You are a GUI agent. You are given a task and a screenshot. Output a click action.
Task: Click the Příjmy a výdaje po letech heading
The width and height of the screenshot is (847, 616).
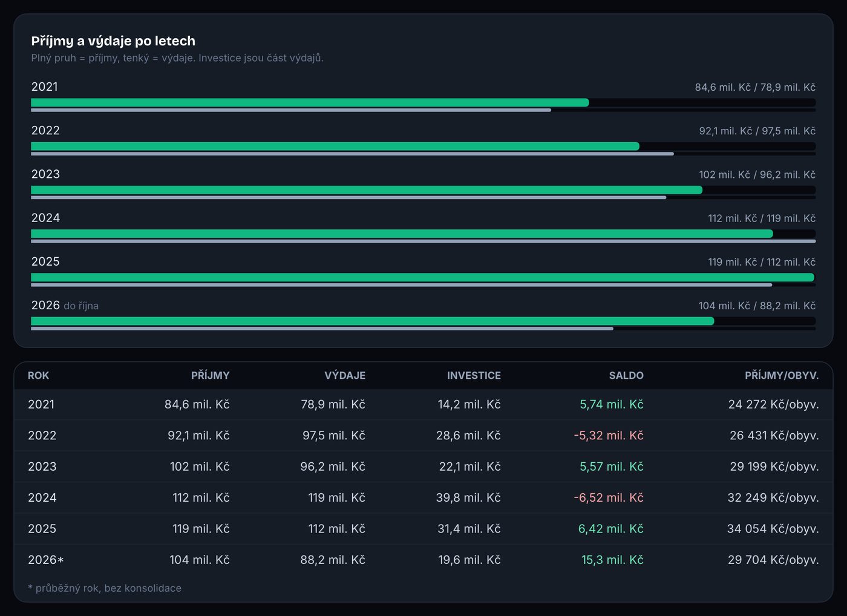[x=113, y=41]
